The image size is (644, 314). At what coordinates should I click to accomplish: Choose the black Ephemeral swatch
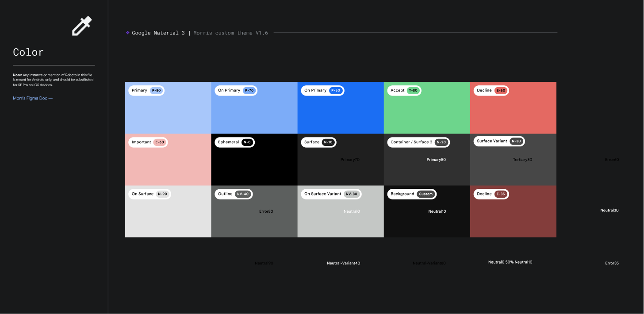pos(254,160)
